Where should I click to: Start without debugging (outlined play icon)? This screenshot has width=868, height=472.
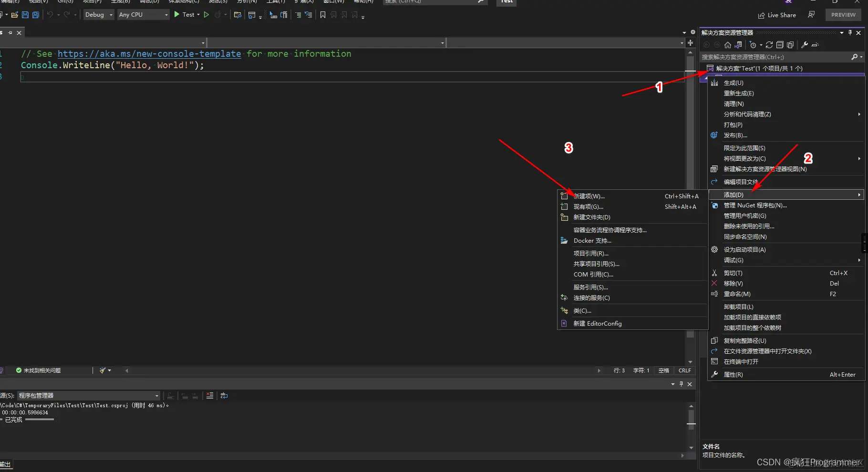[x=207, y=15]
